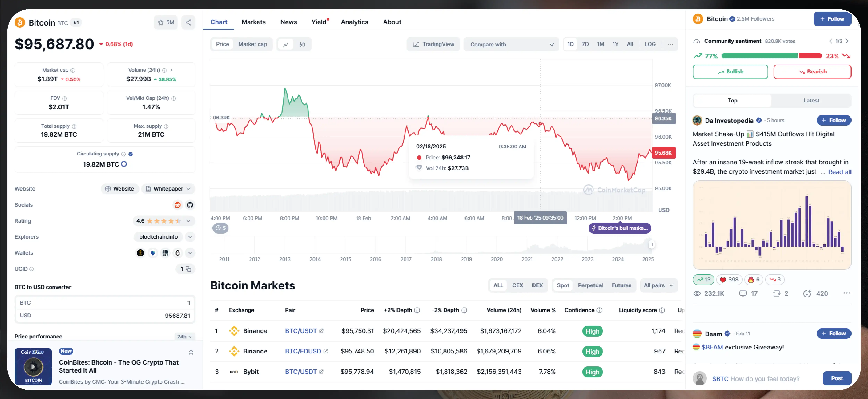
Task: Edit the BTC amount converter field
Action: [105, 303]
